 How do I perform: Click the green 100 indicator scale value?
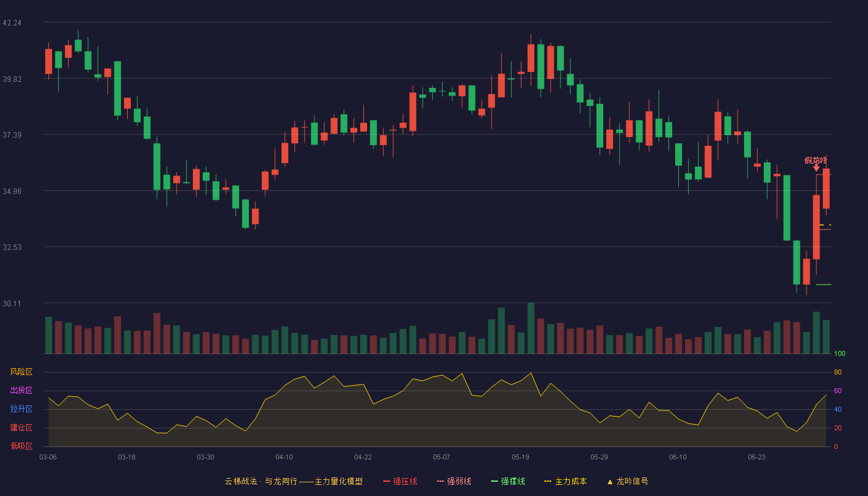pyautogui.click(x=839, y=354)
